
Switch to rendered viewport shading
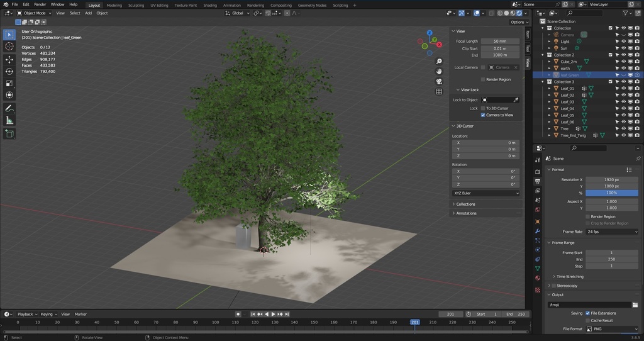(519, 13)
